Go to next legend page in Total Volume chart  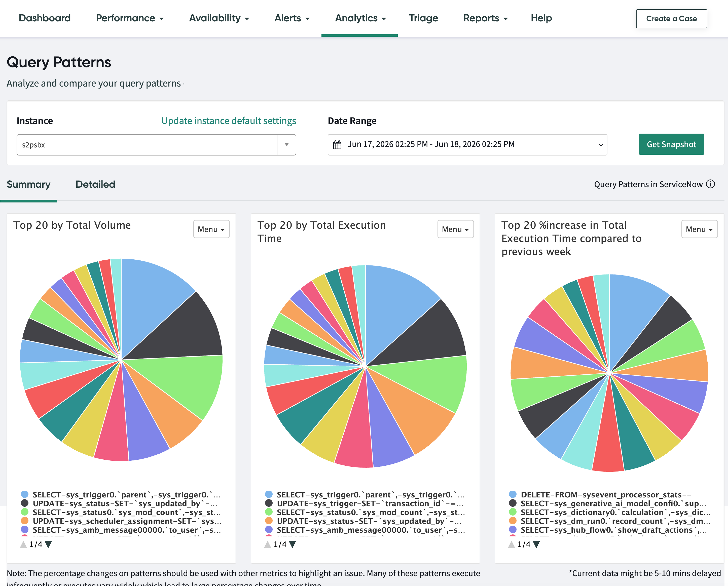[48, 544]
